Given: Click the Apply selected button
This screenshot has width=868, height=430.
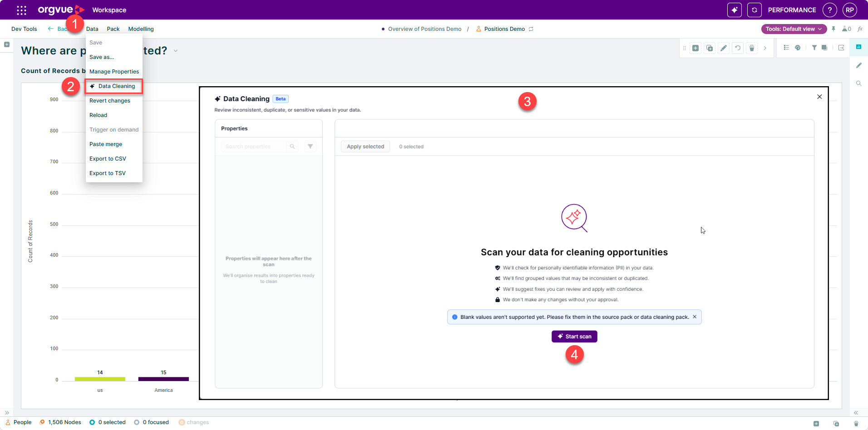Looking at the screenshot, I should click(x=365, y=147).
